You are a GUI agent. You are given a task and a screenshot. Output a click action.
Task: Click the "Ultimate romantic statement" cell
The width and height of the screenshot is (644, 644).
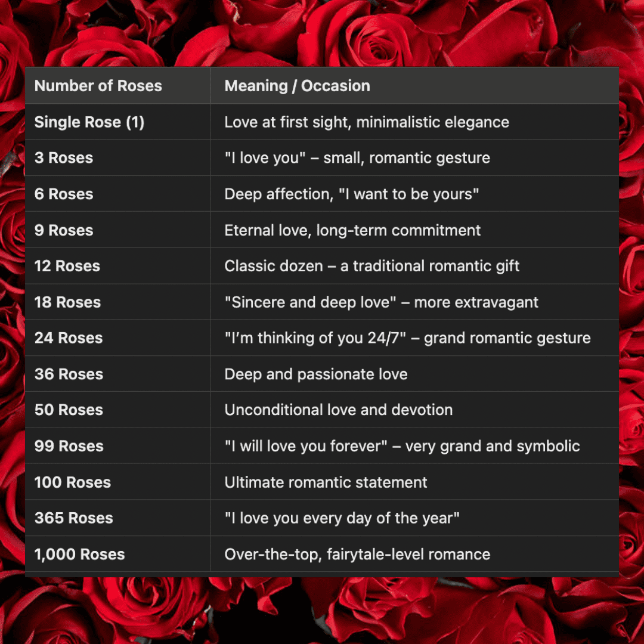326,482
